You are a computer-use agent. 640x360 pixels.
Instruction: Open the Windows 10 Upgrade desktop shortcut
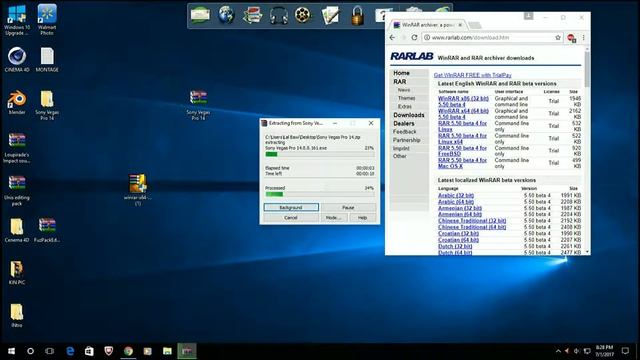17,20
